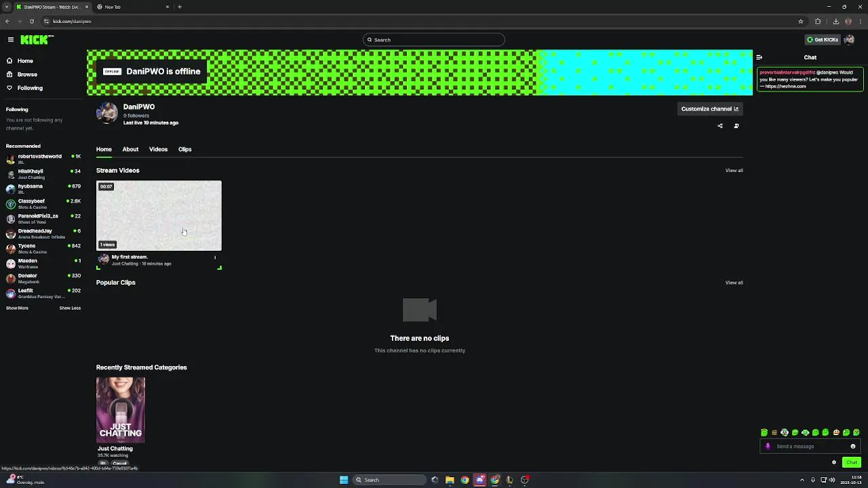The height and width of the screenshot is (488, 868).
Task: Click the purple microphone chat icon
Action: [x=768, y=447]
